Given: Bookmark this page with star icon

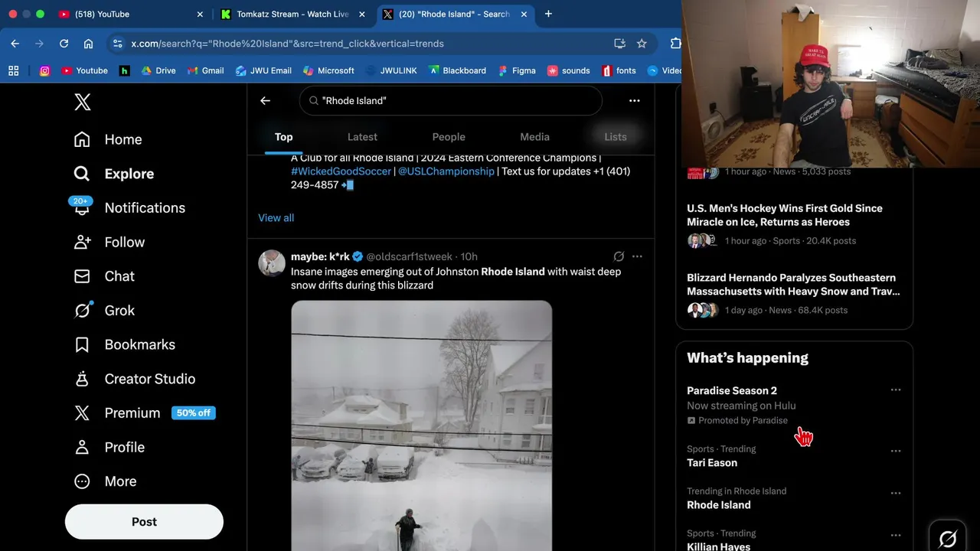Looking at the screenshot, I should tap(642, 44).
